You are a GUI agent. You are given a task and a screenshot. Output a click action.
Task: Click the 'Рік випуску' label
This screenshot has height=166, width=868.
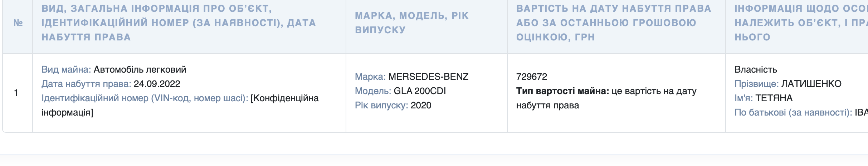coord(381,105)
